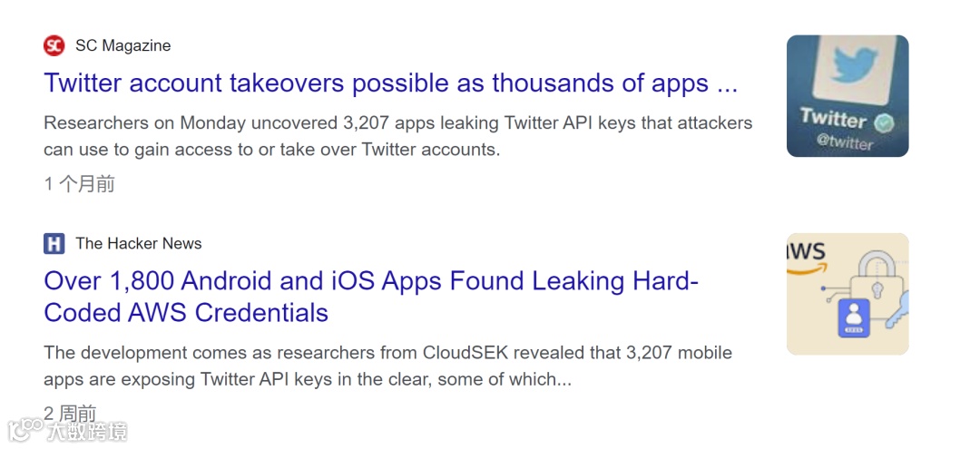980x449 pixels.
Task: Click the SC Magazine source name
Action: click(123, 45)
